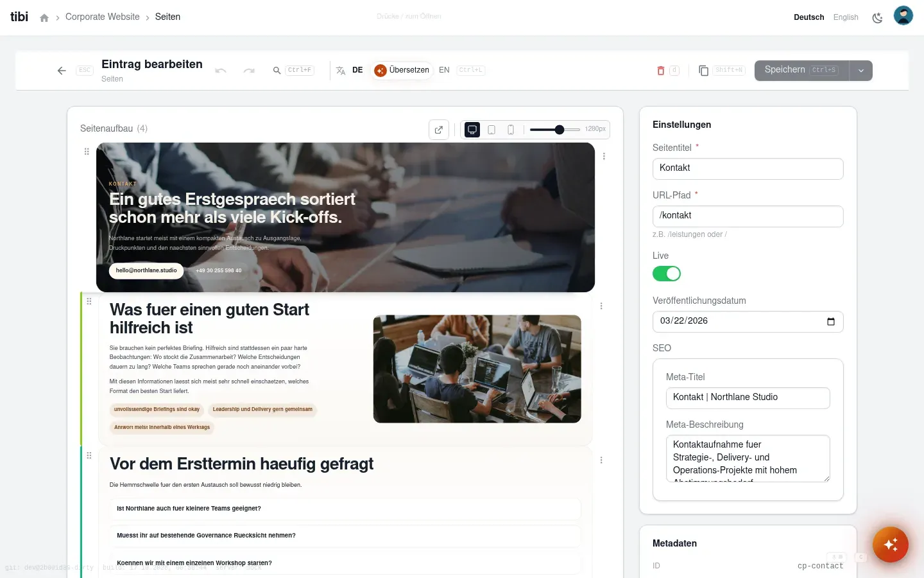
Task: Open the dropdown arrow next to Speichern
Action: coord(861,71)
